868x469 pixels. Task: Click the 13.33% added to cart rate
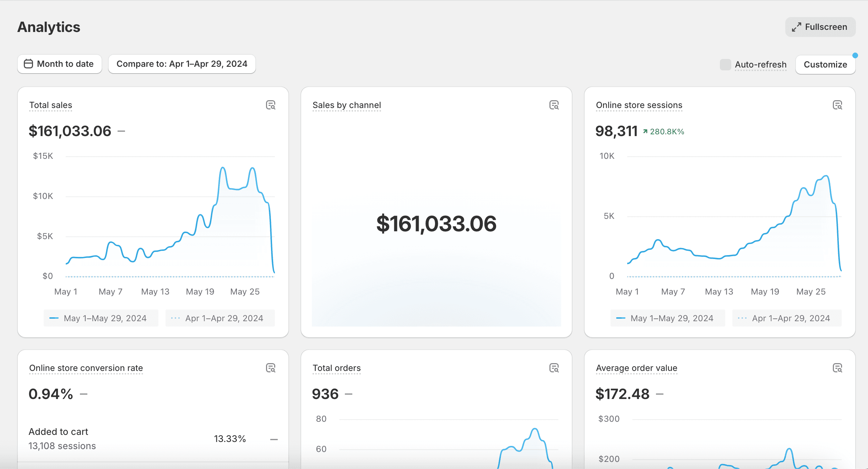(230, 439)
